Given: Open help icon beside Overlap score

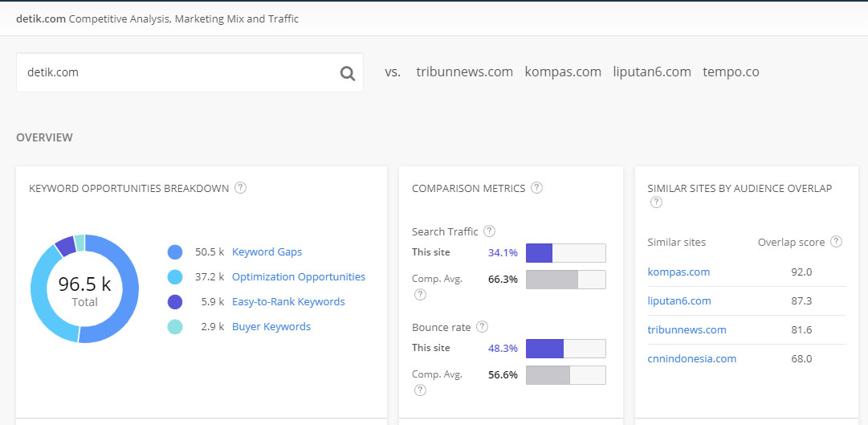Looking at the screenshot, I should (x=837, y=242).
